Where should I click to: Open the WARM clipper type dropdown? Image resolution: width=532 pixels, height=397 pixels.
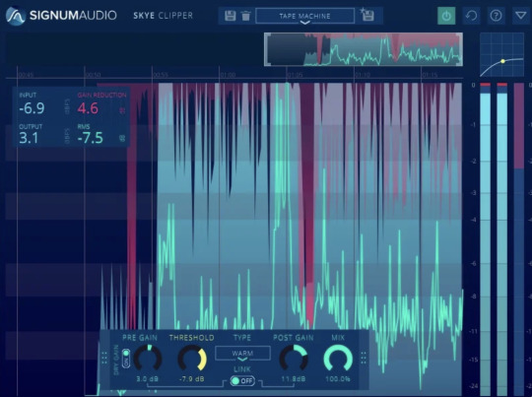(x=242, y=354)
